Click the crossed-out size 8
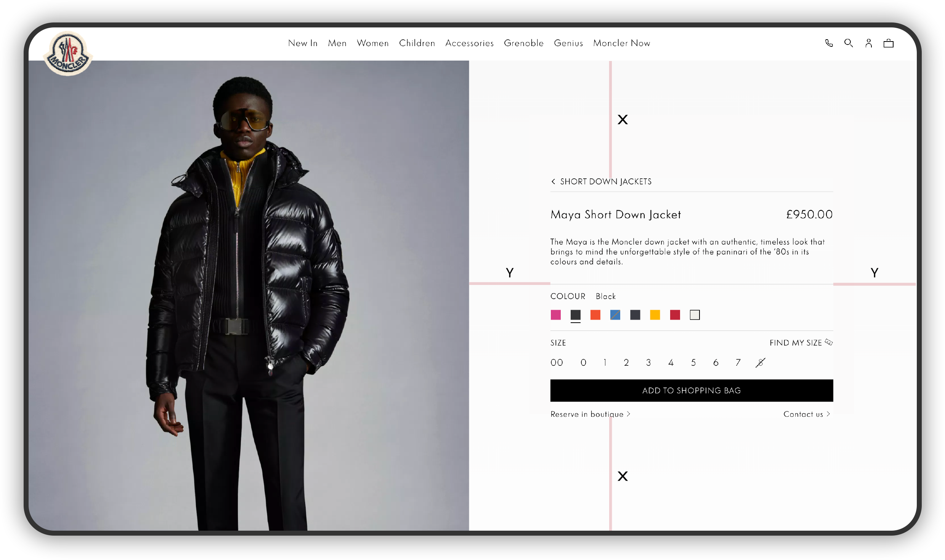The width and height of the screenshot is (945, 560). [x=760, y=362]
